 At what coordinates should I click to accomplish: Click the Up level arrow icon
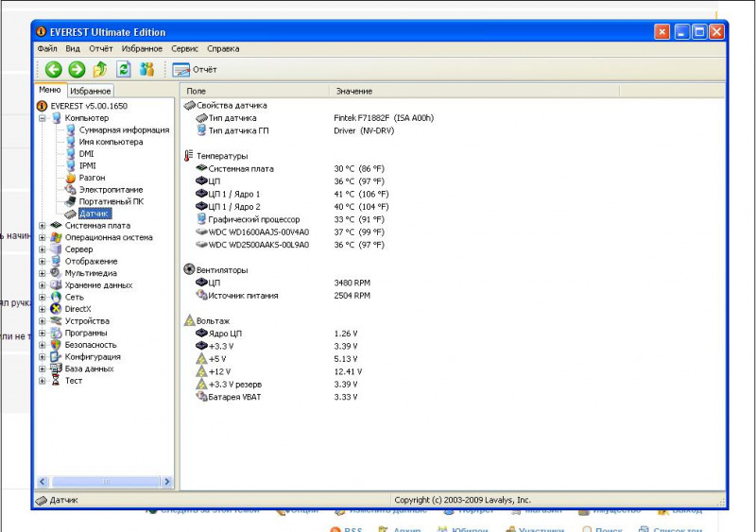pos(100,70)
